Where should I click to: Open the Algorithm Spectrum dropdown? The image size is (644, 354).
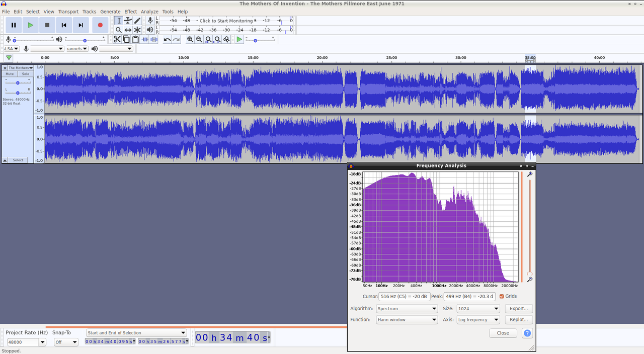(x=407, y=309)
